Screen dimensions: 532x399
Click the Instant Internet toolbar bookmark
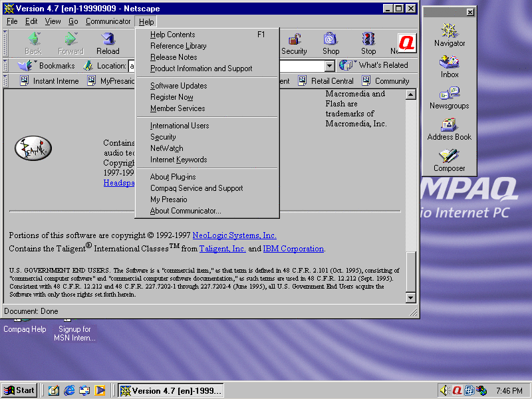pos(49,81)
